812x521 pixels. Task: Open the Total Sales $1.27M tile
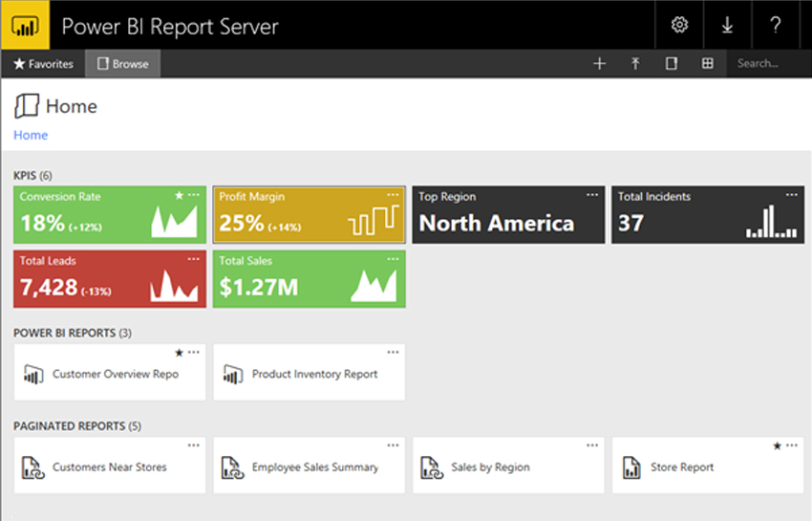[310, 279]
